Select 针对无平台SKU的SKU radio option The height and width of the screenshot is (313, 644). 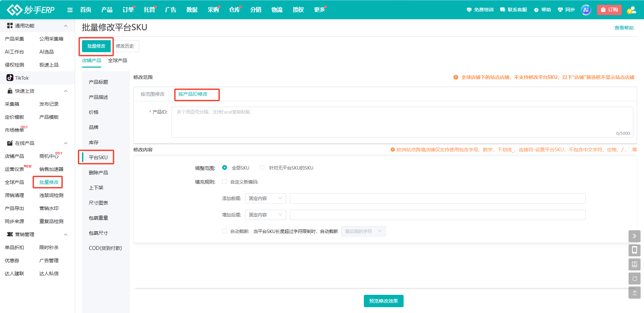[262, 168]
